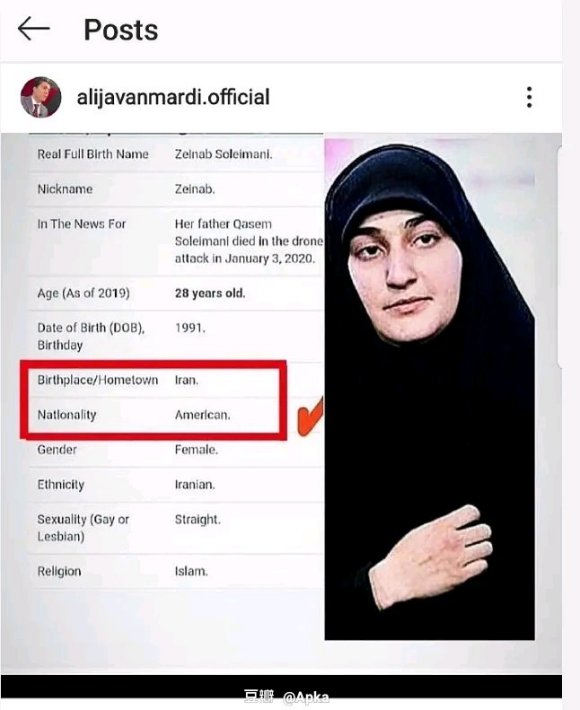Tap the Date of Birth 1991 row
The width and height of the screenshot is (580, 710).
(x=176, y=336)
